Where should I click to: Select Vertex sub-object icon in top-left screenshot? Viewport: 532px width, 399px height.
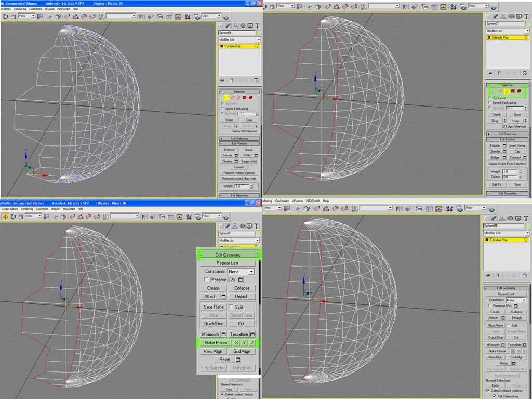click(x=226, y=98)
